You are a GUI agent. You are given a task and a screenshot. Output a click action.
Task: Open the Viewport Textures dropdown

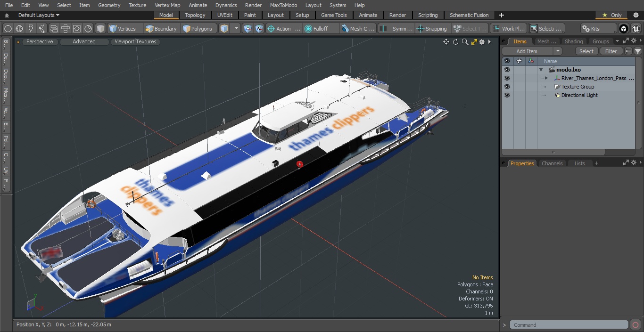pos(135,41)
